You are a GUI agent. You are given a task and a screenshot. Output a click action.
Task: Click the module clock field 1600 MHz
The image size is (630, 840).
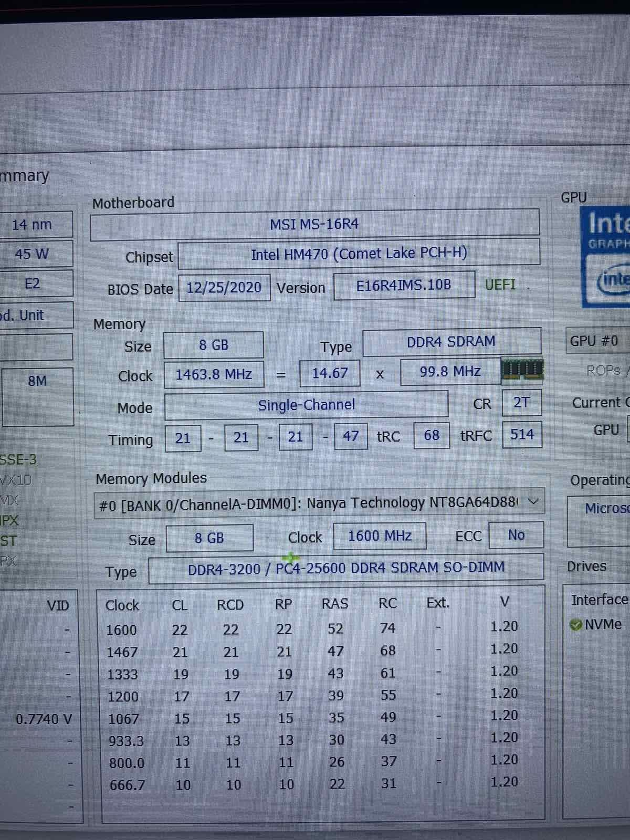pyautogui.click(x=380, y=536)
